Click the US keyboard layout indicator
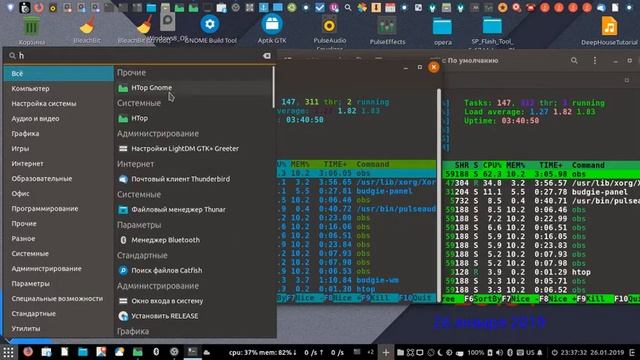640x360 pixels. pos(530,352)
